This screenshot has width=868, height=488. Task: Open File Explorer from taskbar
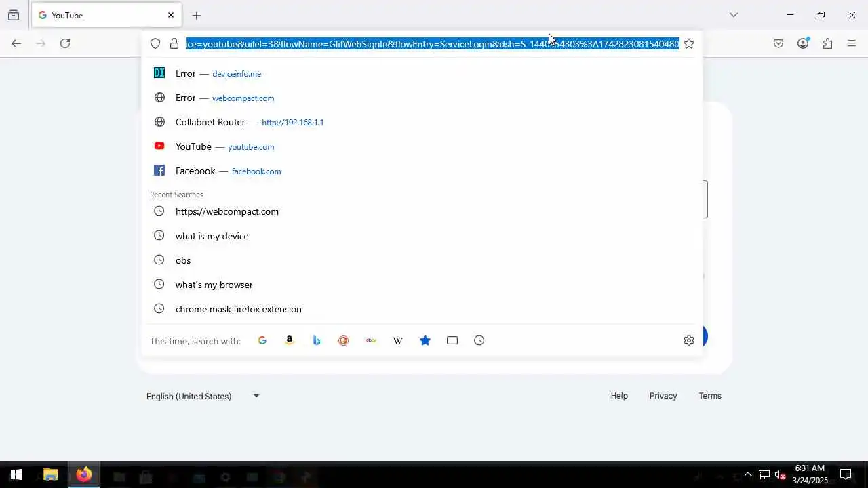[50, 475]
